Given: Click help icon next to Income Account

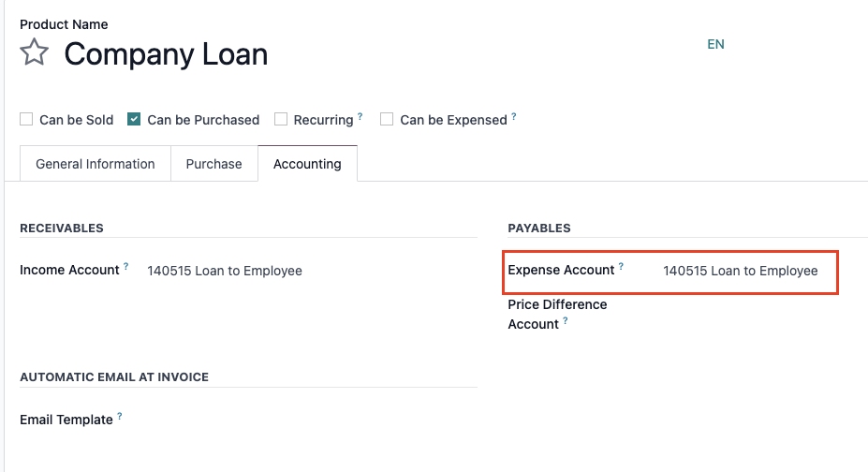Looking at the screenshot, I should (x=125, y=266).
